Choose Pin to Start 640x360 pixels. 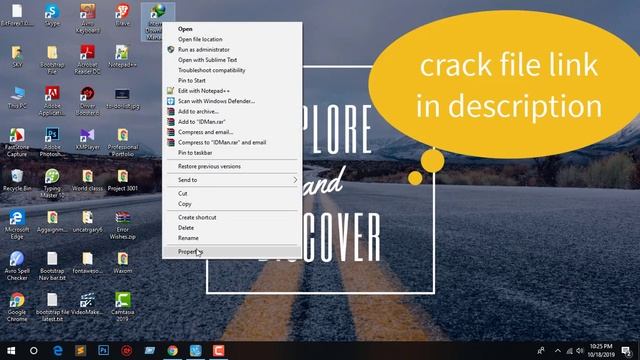[x=232, y=80]
